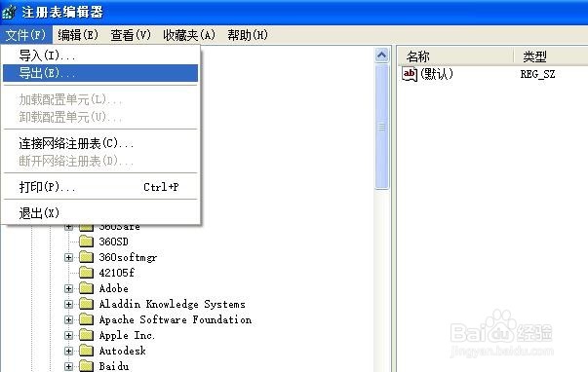This screenshot has width=588, height=372.
Task: Click the REG_SZ type cell
Action: (x=537, y=74)
